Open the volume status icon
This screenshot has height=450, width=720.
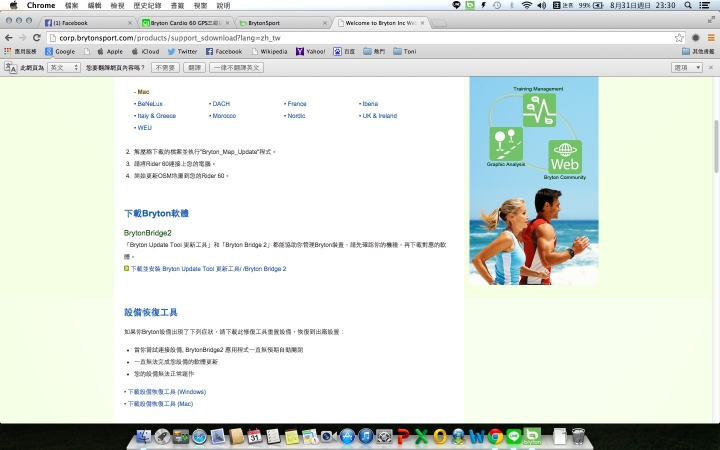542,5
